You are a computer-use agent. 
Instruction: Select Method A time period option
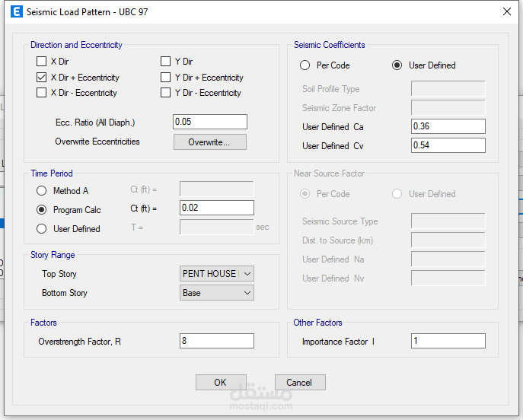[x=41, y=191]
